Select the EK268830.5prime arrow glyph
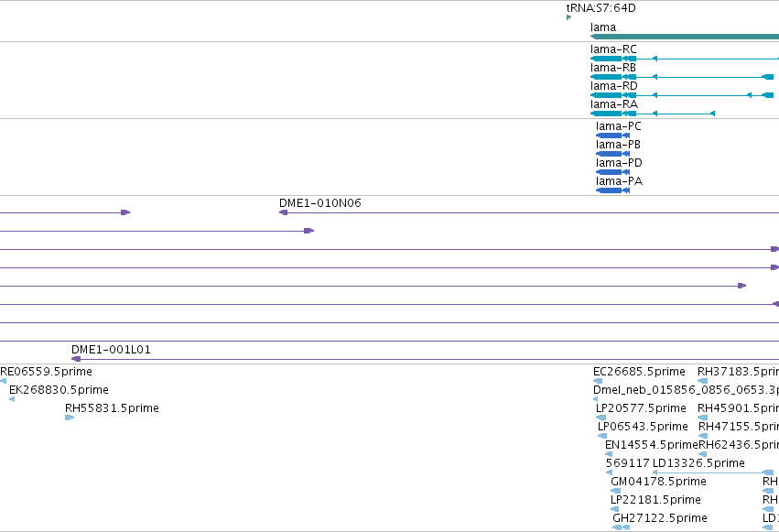 [x=12, y=399]
